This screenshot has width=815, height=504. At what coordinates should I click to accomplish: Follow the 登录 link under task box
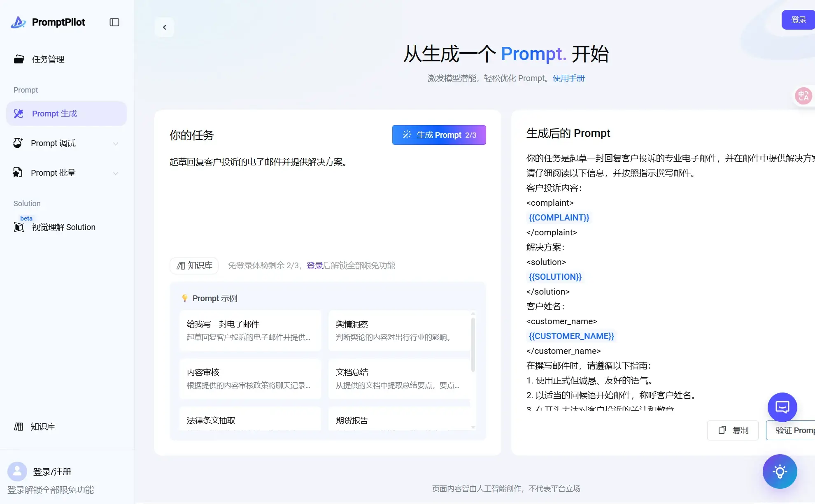tap(314, 265)
